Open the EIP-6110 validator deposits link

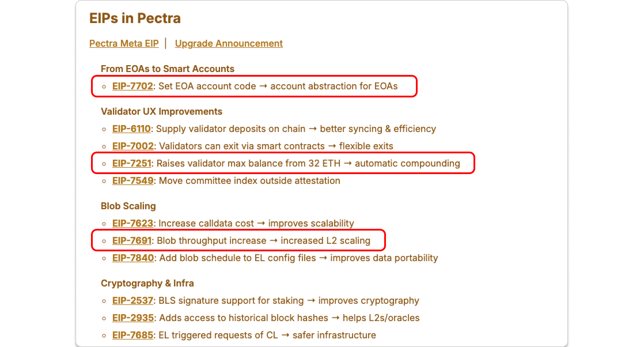131,129
